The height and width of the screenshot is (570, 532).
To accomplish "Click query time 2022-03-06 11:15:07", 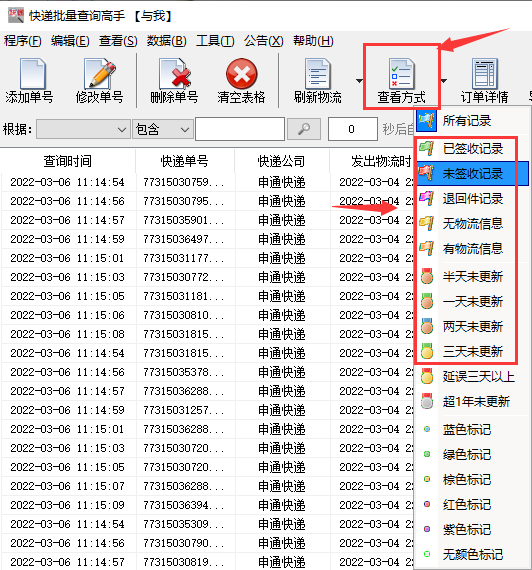I will pos(68,486).
